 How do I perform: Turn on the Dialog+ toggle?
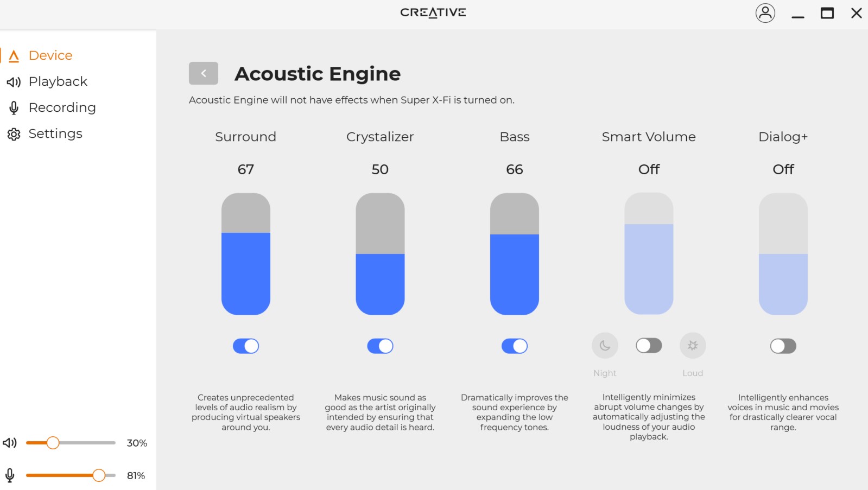(x=783, y=346)
